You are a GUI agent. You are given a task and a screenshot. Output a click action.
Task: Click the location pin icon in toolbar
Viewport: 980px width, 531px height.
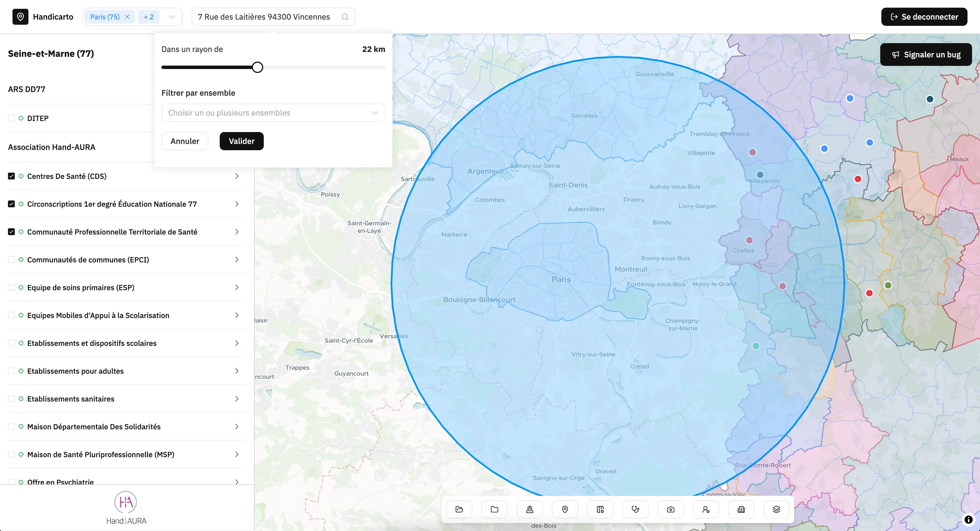tap(565, 509)
